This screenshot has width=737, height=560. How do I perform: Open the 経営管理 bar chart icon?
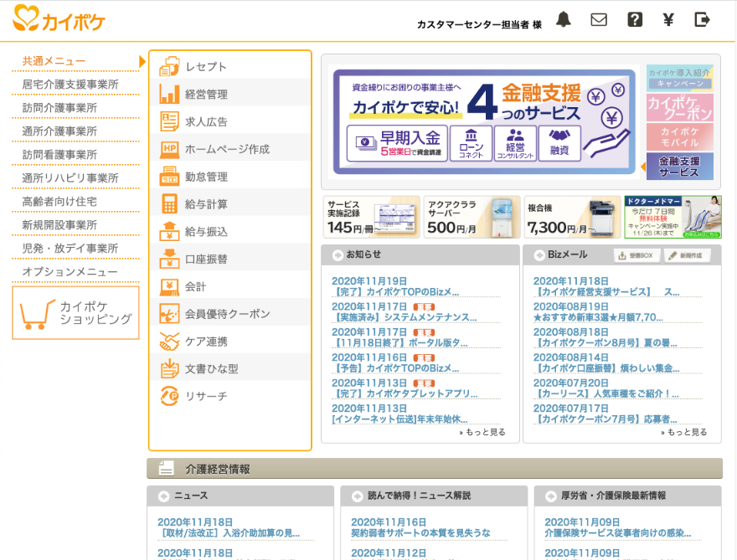[169, 94]
